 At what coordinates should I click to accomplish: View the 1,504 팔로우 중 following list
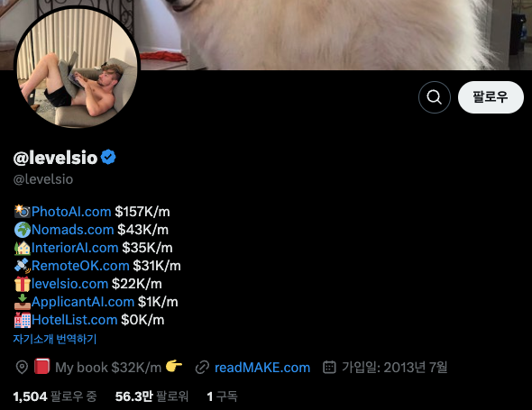[55, 396]
